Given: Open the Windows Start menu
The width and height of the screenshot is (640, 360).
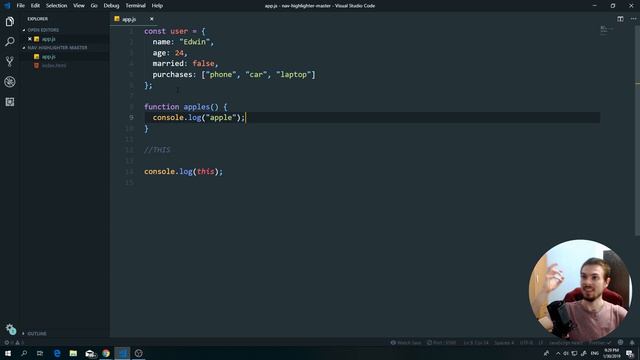Looking at the screenshot, I should click(x=8, y=353).
